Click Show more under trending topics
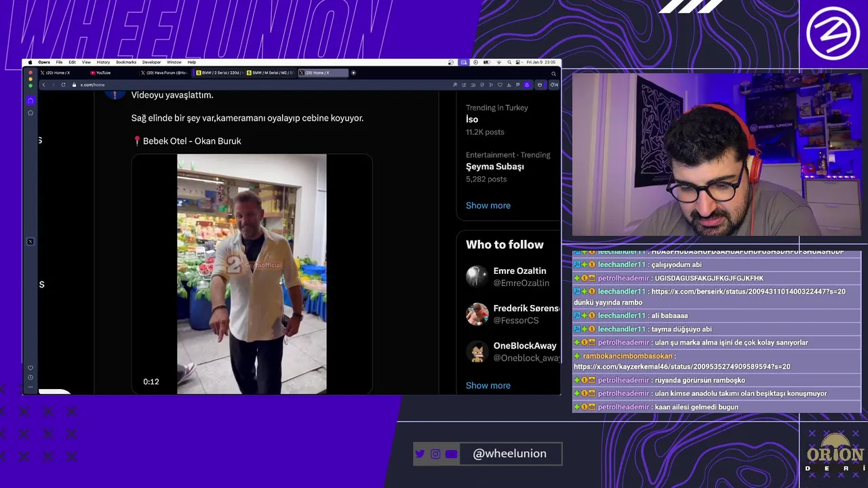Viewport: 868px width, 488px height. click(488, 205)
